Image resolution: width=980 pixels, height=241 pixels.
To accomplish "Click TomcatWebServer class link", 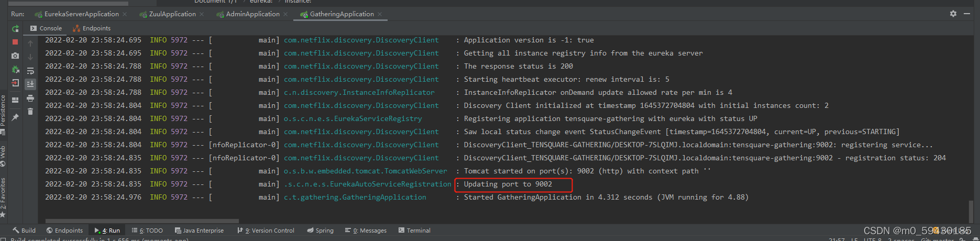I will click(x=366, y=171).
